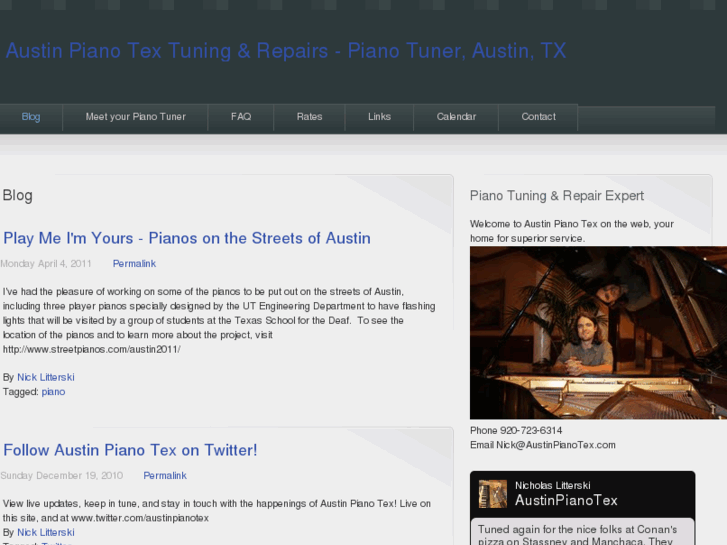Open the Rates navigation item

(x=309, y=117)
